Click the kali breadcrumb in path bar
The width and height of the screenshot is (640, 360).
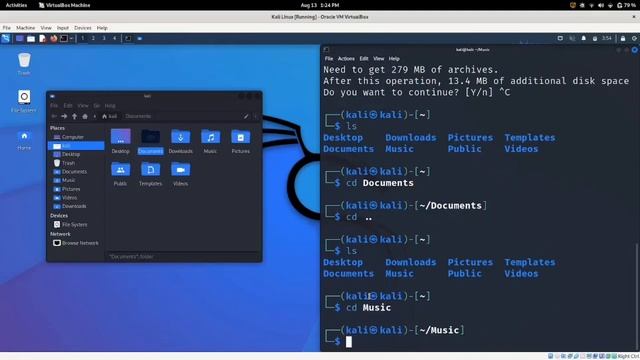(109, 116)
